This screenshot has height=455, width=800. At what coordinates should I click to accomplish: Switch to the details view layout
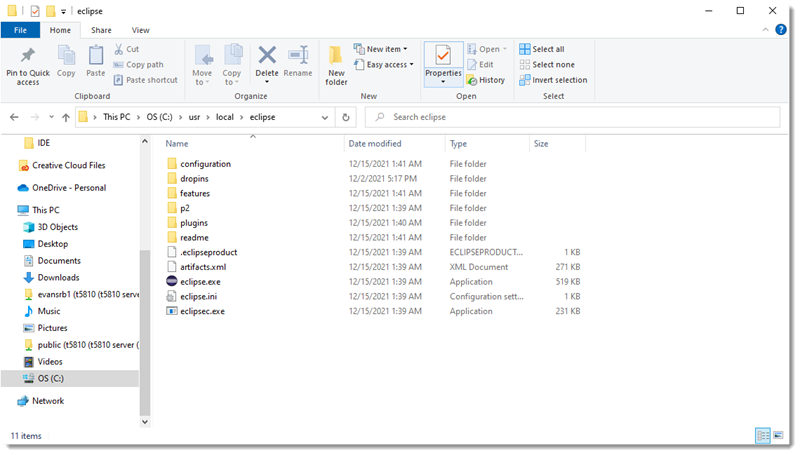coord(763,436)
